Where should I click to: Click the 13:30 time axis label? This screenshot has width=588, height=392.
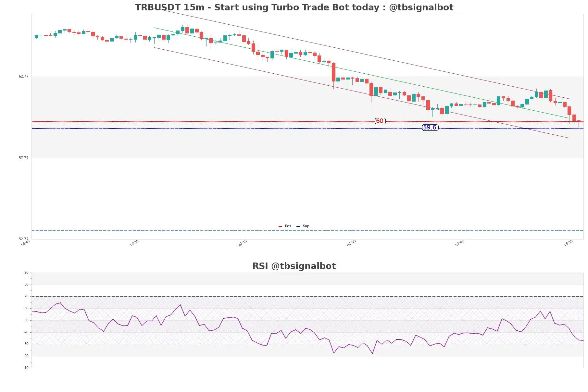point(568,243)
